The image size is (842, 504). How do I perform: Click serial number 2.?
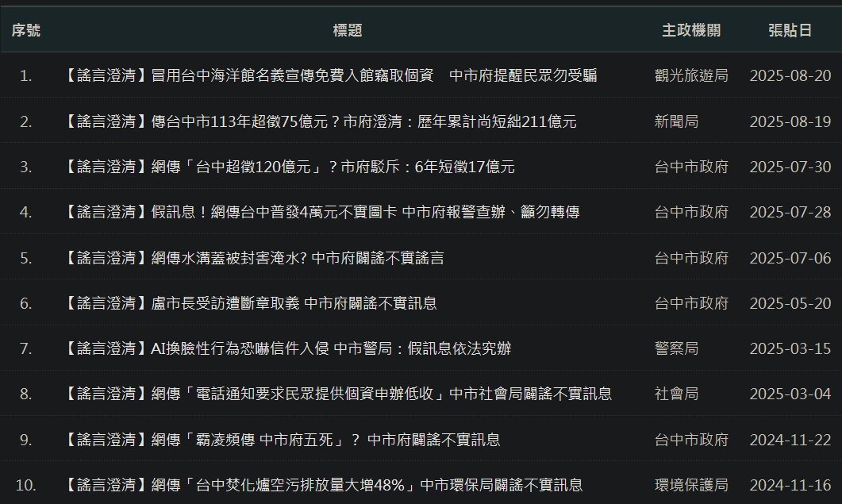25,121
